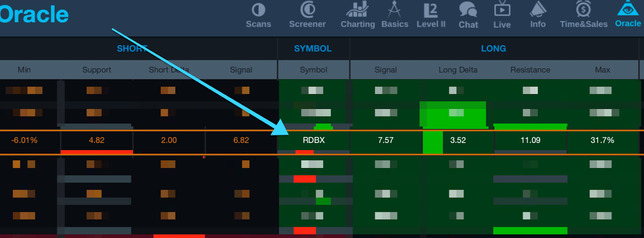This screenshot has width=644, height=238.
Task: Select the RDBX symbol cell
Action: 314,140
